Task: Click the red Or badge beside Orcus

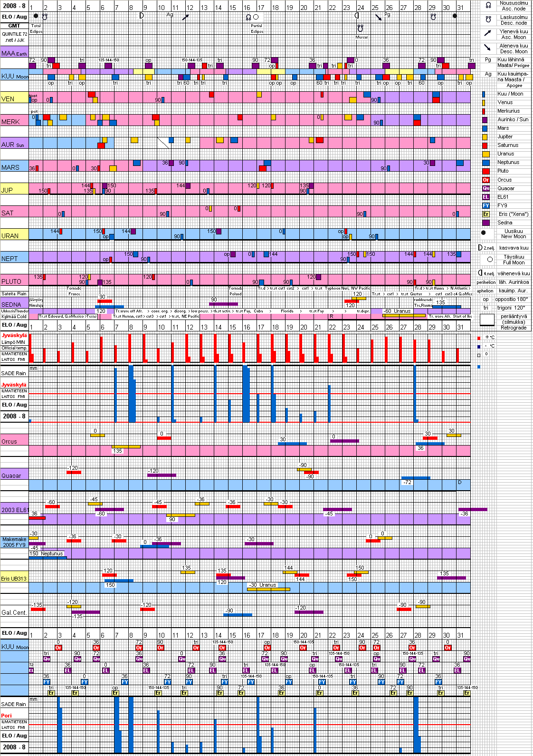Action: [x=485, y=180]
